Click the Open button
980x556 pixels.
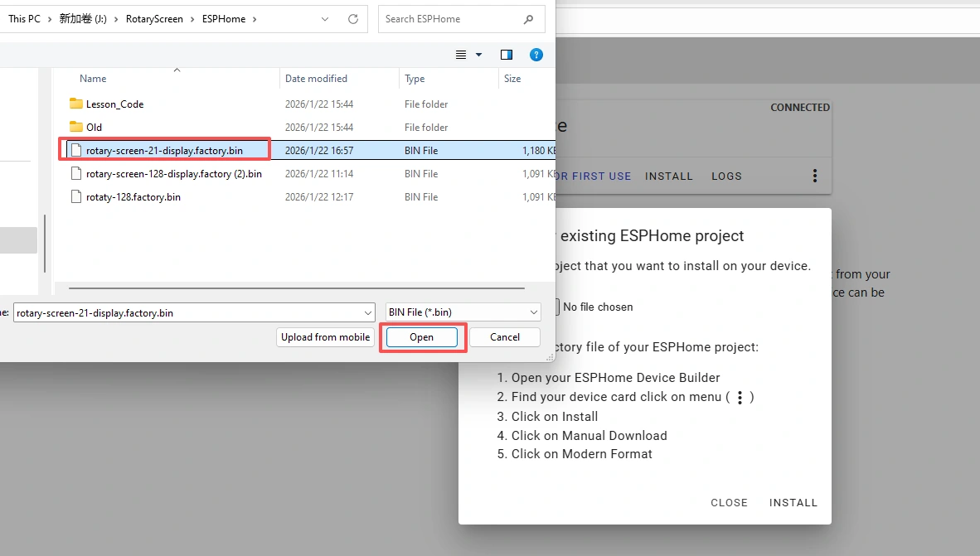click(x=421, y=337)
